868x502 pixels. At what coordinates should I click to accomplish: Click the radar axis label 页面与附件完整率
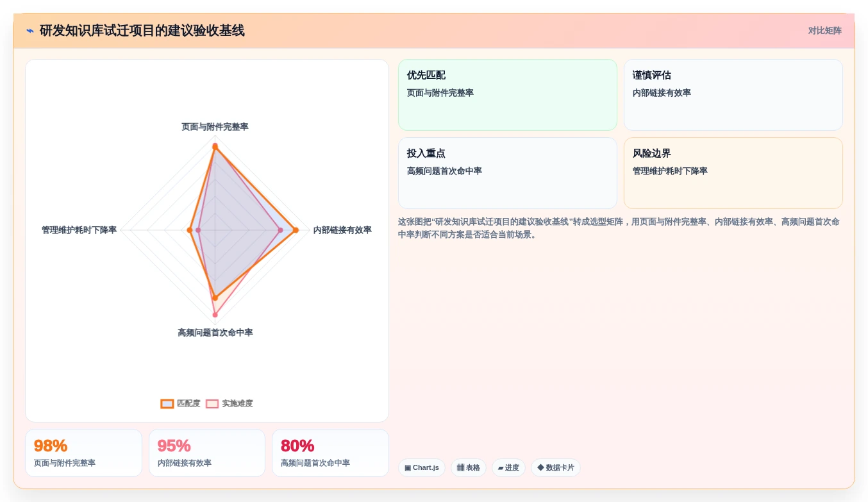pyautogui.click(x=215, y=127)
